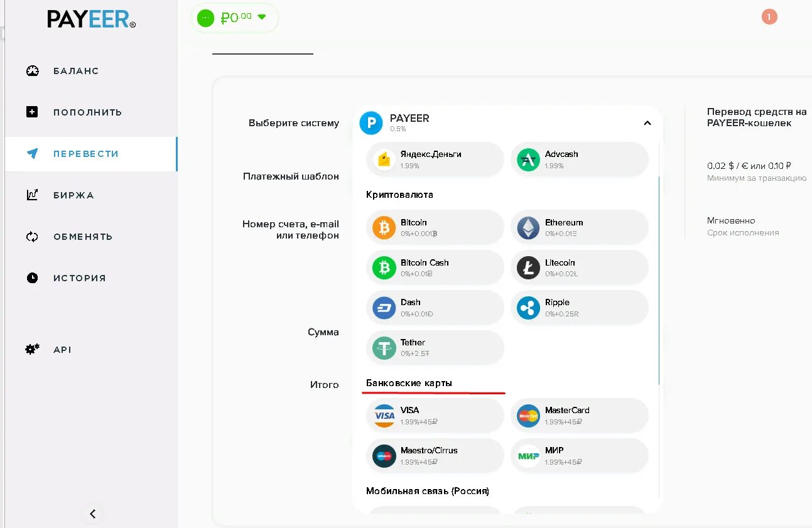812x528 pixels.
Task: Click the paper plane transfer icon
Action: 33,153
